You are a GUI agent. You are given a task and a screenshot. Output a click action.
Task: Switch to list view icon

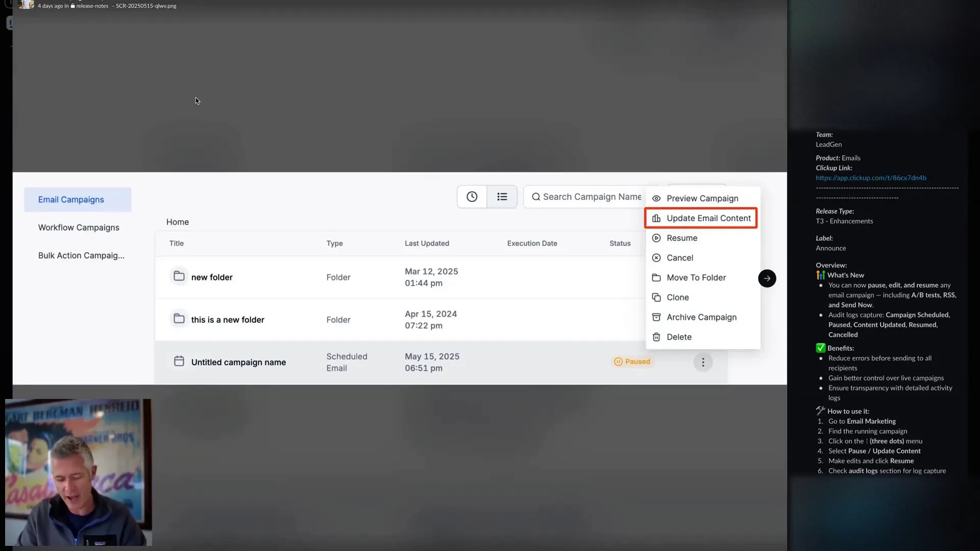[502, 197]
